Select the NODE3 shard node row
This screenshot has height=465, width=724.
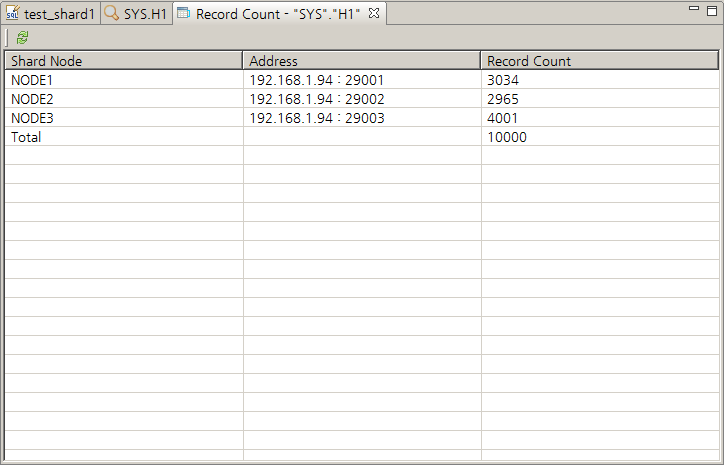coord(33,118)
